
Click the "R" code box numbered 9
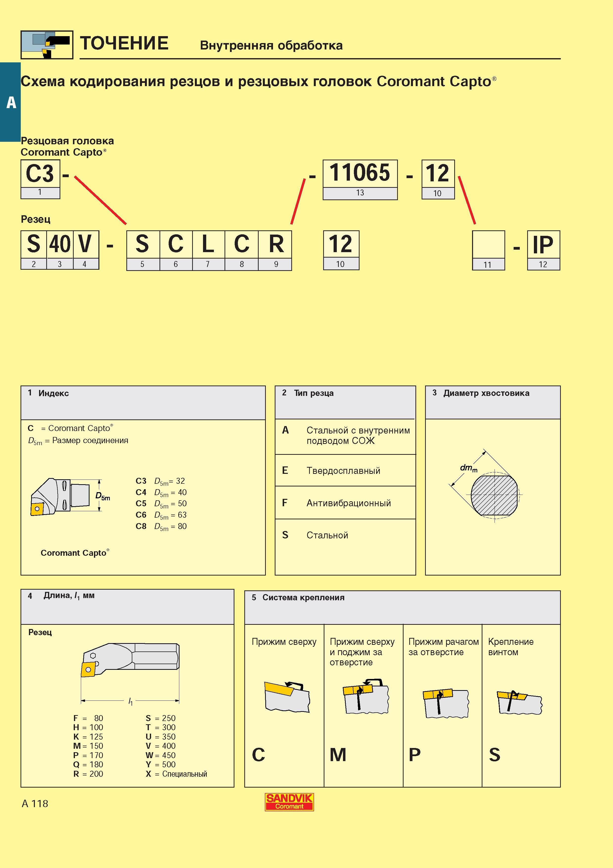tap(275, 251)
